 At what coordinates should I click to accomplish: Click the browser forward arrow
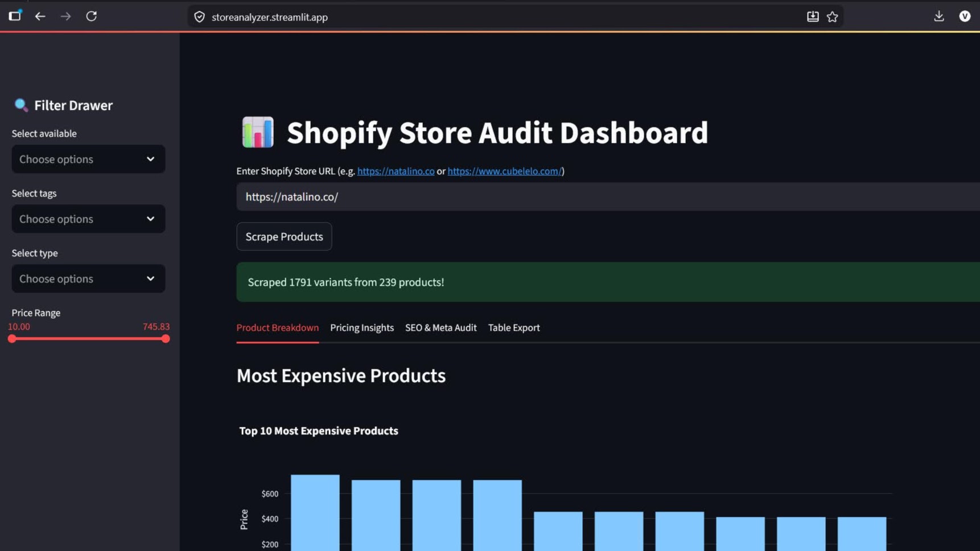(x=66, y=17)
